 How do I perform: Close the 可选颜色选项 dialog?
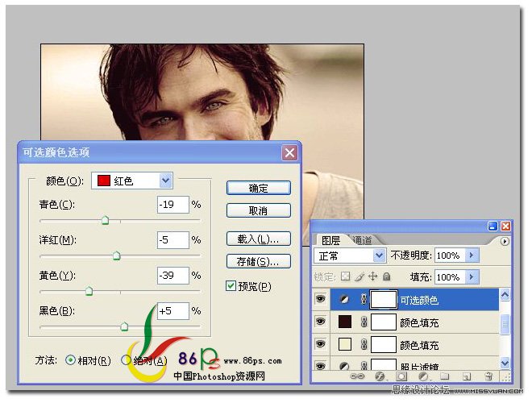pos(289,152)
